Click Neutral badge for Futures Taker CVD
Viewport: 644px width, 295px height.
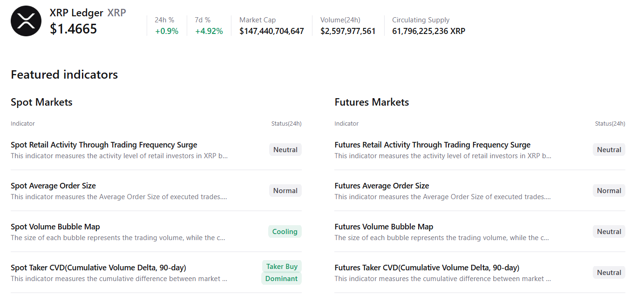pos(609,273)
